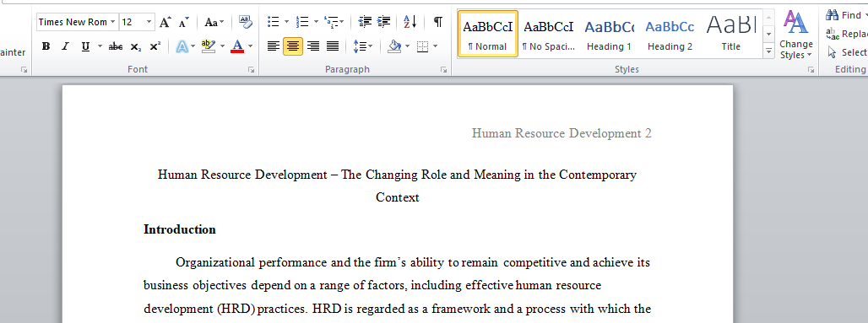Open the Underline style dropdown arrow
The image size is (868, 323).
[100, 46]
